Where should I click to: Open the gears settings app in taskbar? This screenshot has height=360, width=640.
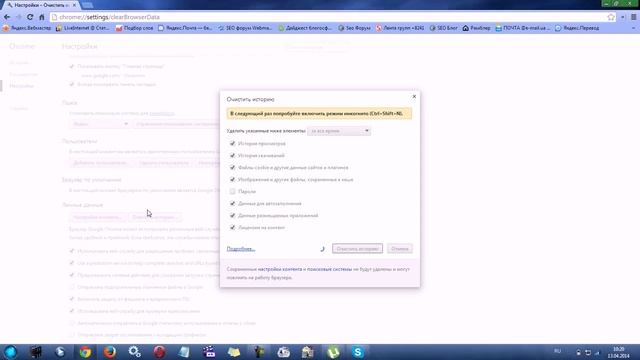click(135, 352)
